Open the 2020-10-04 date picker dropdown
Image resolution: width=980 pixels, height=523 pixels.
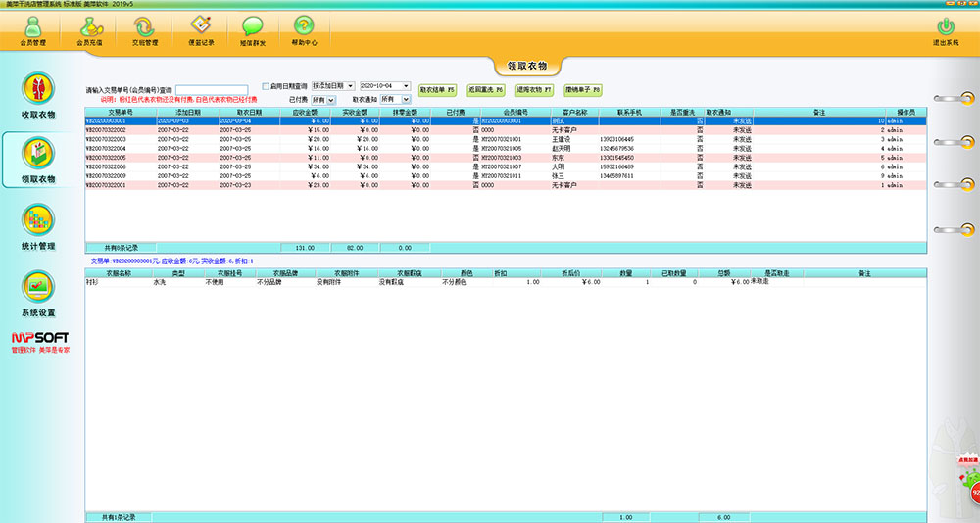[x=406, y=86]
